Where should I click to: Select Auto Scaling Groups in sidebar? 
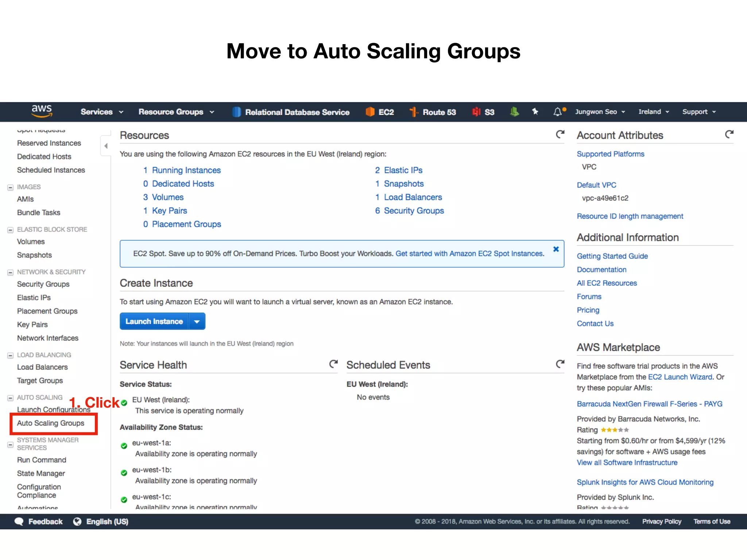pyautogui.click(x=51, y=423)
